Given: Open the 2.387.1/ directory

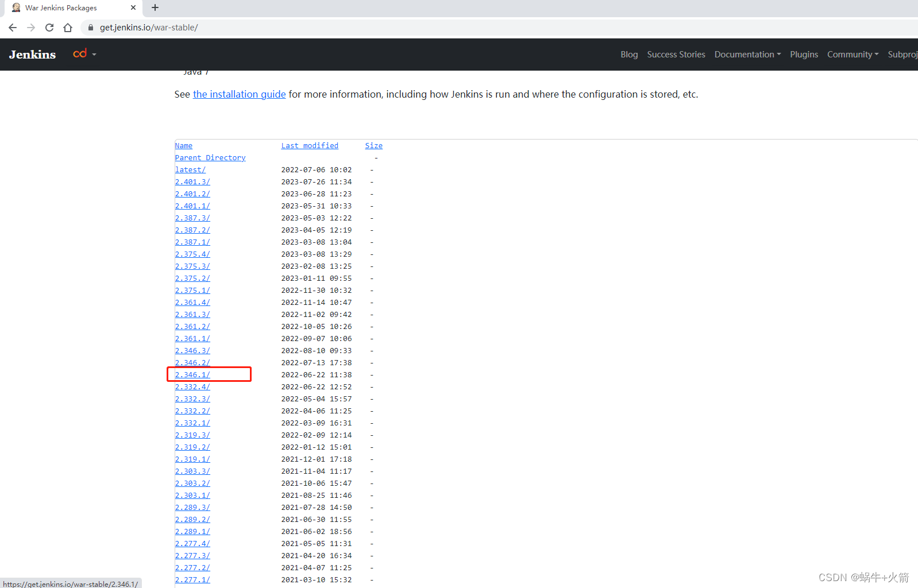Looking at the screenshot, I should point(192,242).
